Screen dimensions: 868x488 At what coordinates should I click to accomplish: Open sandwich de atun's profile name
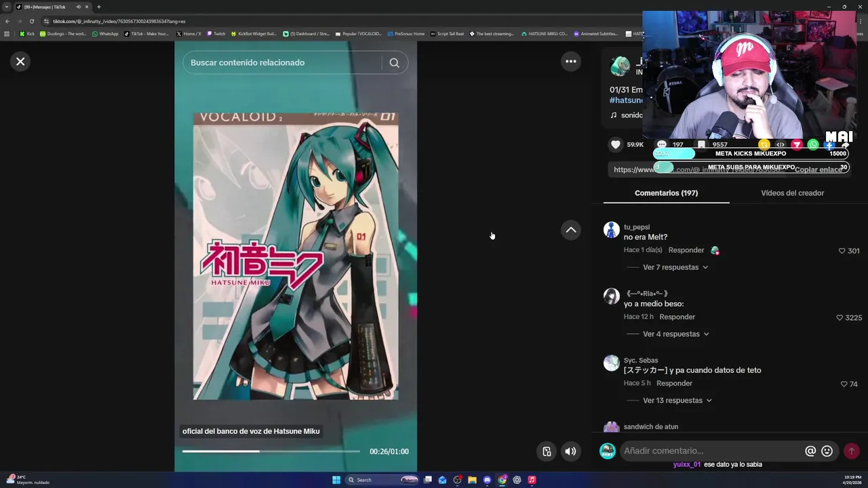click(651, 426)
